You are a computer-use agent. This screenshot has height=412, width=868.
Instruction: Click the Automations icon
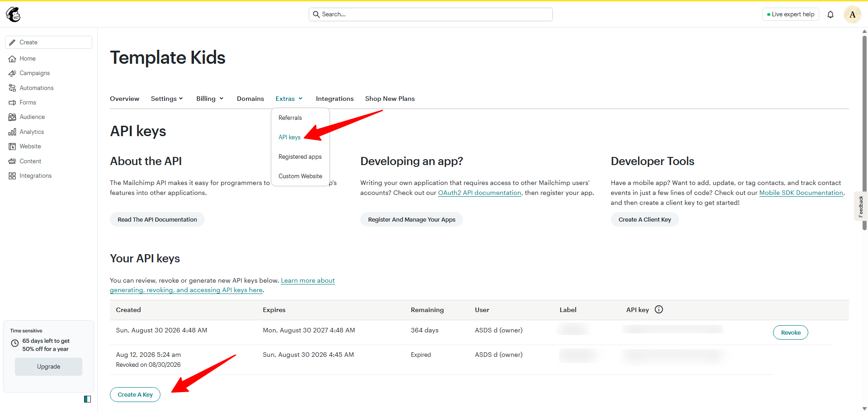pos(12,88)
